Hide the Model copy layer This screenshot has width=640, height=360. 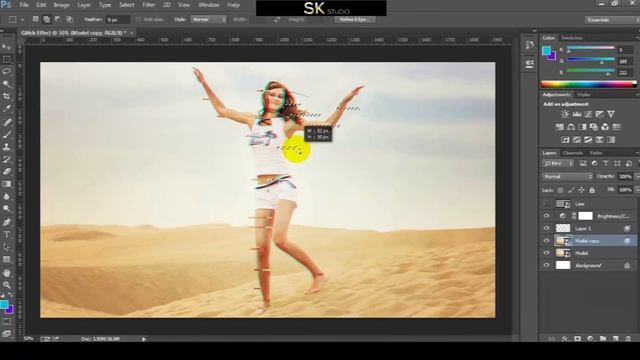click(x=547, y=240)
